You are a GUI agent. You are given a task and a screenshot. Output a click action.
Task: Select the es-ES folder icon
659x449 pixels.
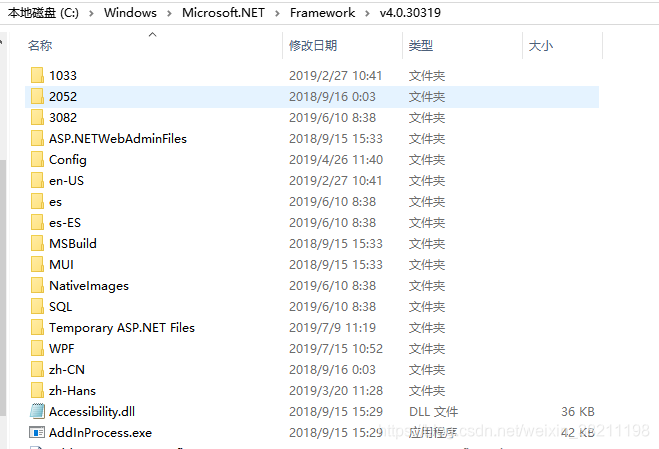pyautogui.click(x=37, y=223)
